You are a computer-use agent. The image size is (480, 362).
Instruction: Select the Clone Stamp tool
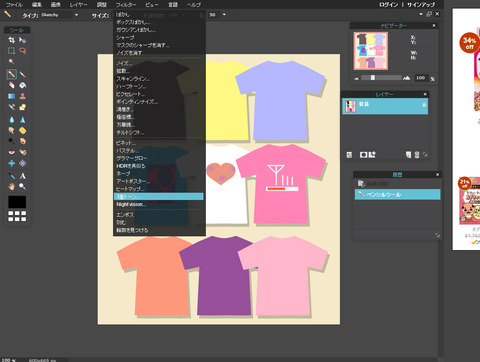[x=22, y=96]
